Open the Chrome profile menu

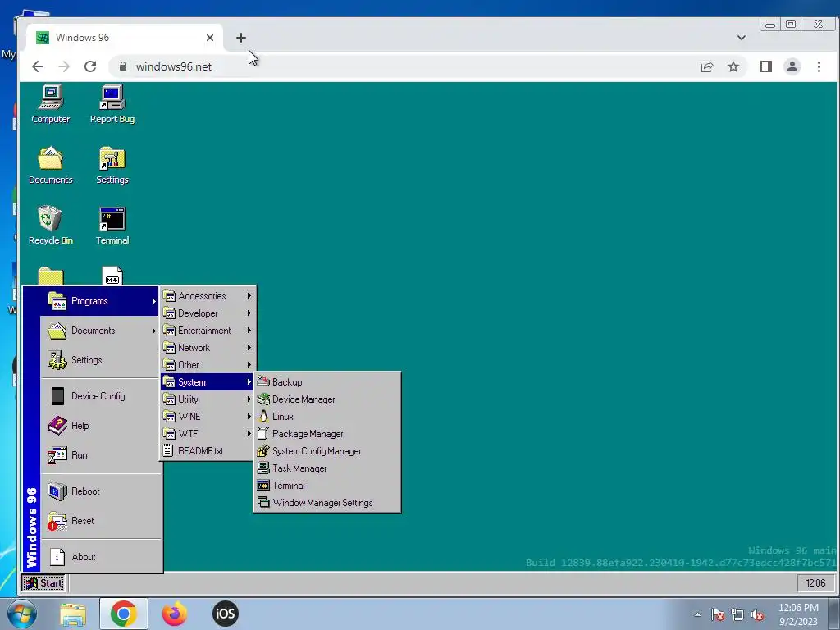coord(792,66)
